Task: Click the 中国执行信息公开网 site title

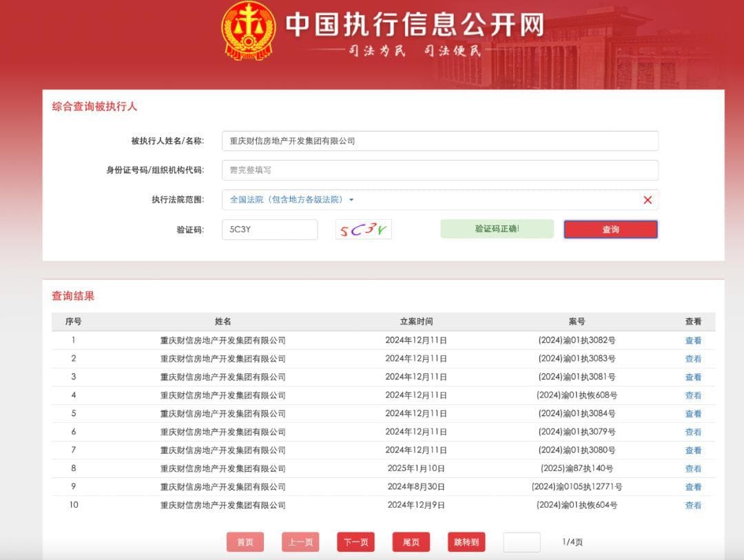Action: pos(415,24)
